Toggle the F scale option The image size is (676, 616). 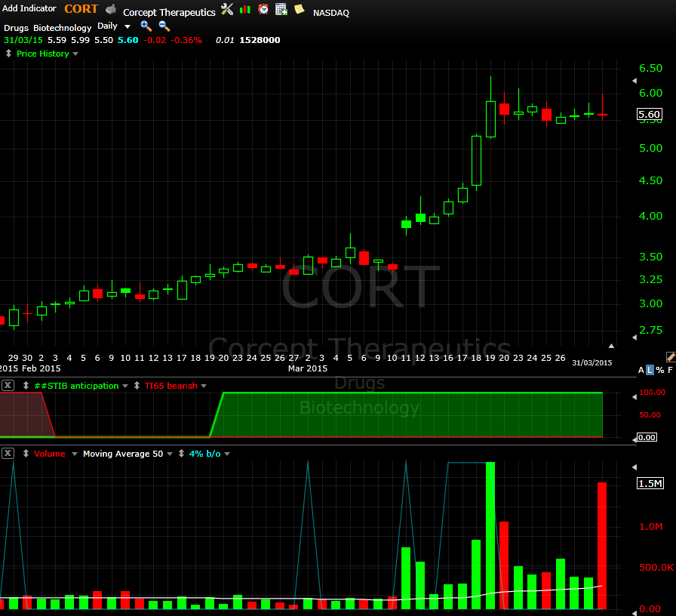[x=670, y=370]
